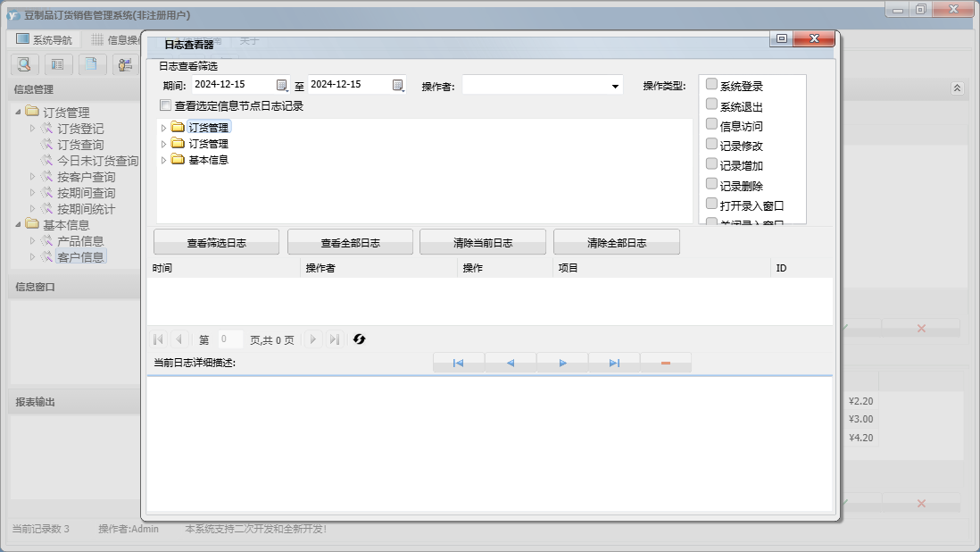Viewport: 980px width, 552px height.
Task: Check the 记录删除 option
Action: point(711,184)
